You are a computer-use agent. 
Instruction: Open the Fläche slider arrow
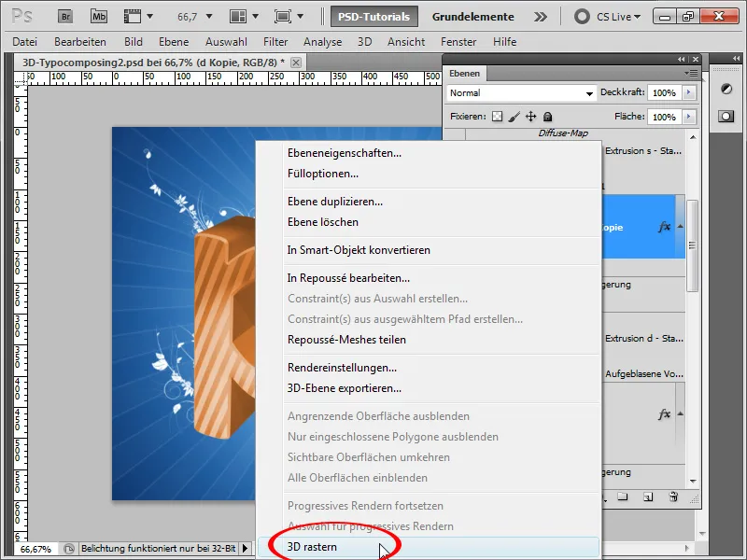click(x=689, y=117)
